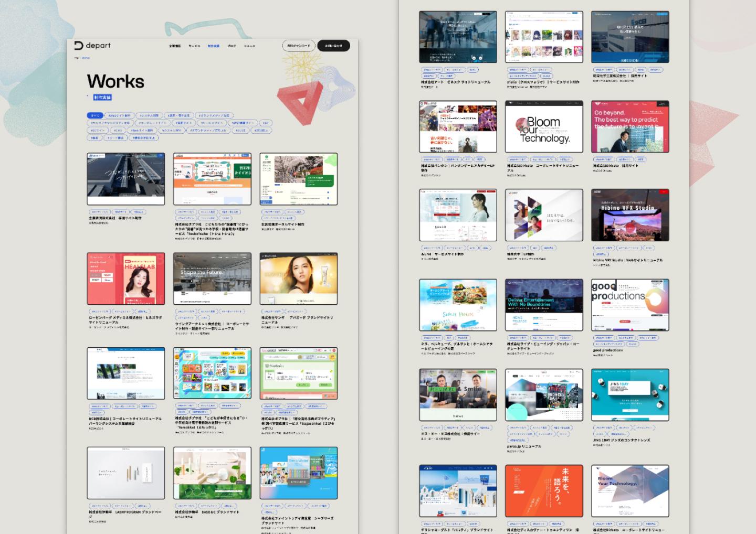Open the JINS 1DAY teal thumbnail
The height and width of the screenshot is (534, 756).
pyautogui.click(x=630, y=394)
